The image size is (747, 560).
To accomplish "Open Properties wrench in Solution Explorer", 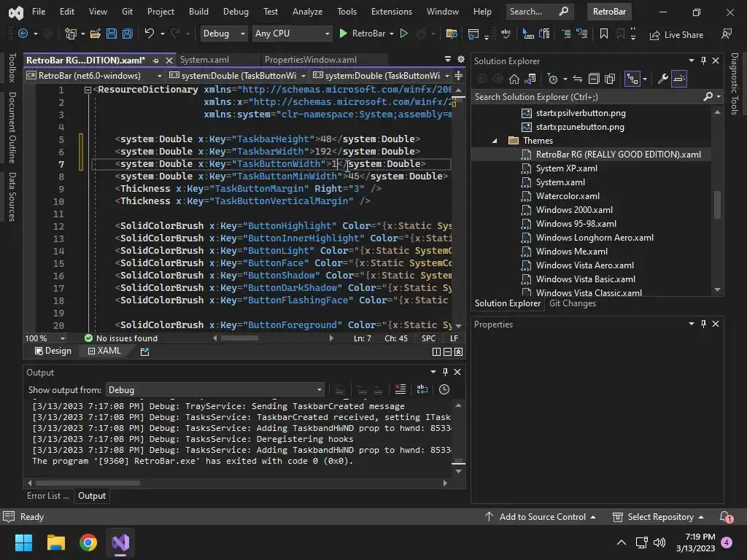I will coord(662,79).
